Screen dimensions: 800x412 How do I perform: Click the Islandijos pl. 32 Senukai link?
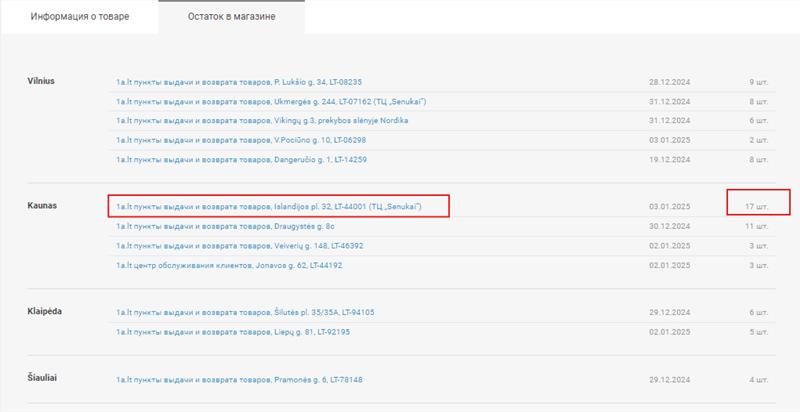(x=269, y=207)
